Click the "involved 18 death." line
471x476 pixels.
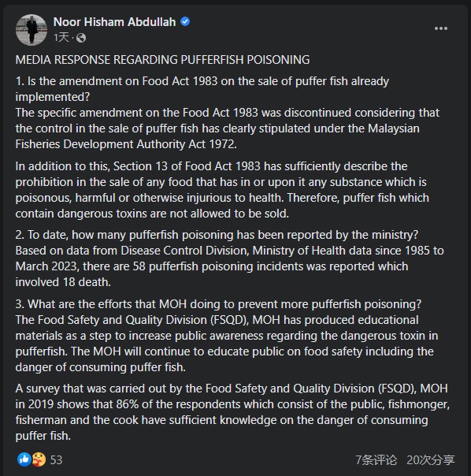[x=63, y=282]
